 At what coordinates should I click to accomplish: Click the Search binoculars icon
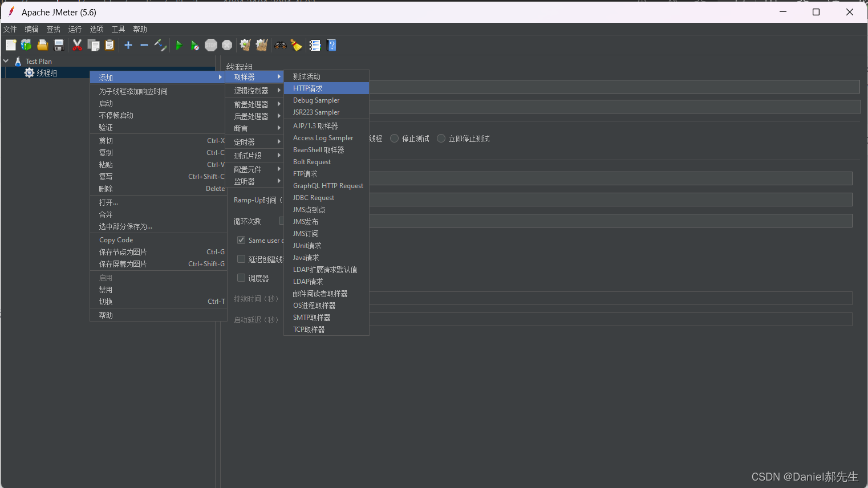281,45
